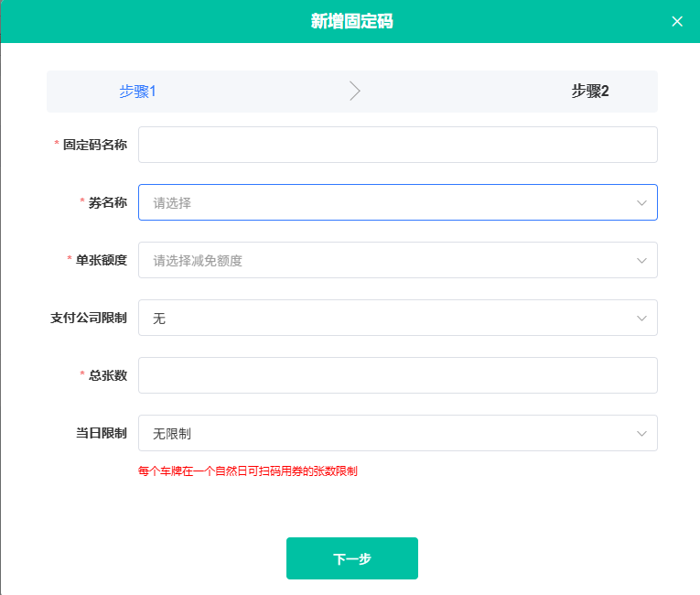700x595 pixels.
Task: Select the 步骤1 step tab
Action: [x=137, y=92]
